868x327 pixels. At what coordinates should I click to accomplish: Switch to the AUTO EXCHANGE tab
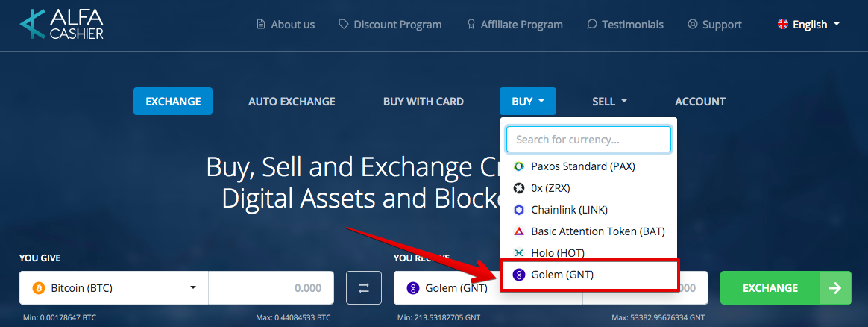point(292,102)
